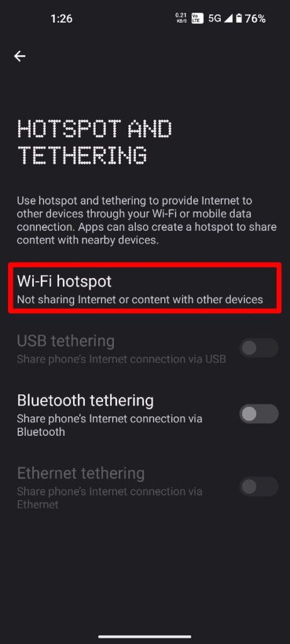290x644 pixels.
Task: Select the Ethernet tethering label
Action: (81, 474)
